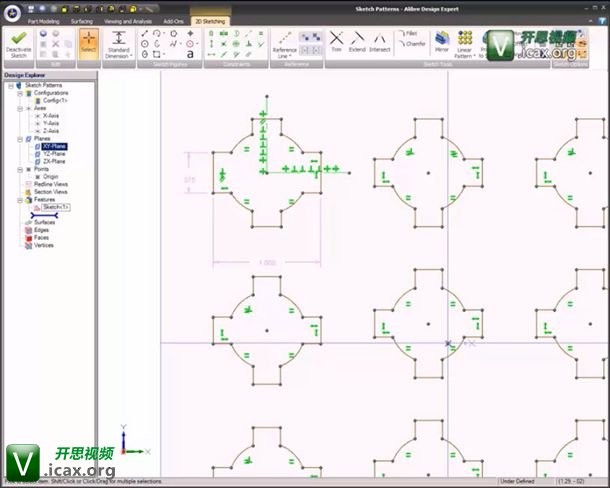Collapse the Planes tree node
The width and height of the screenshot is (610, 488).
(x=20, y=139)
